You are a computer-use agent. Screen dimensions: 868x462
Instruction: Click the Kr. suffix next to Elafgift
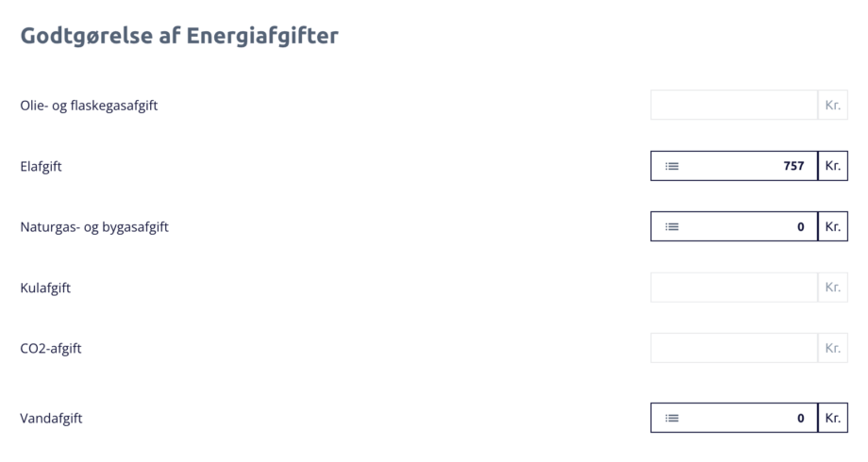(833, 166)
